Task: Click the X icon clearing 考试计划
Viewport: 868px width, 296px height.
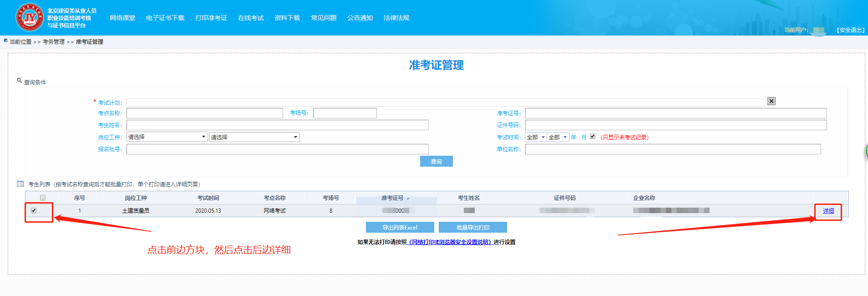Action: [x=771, y=101]
